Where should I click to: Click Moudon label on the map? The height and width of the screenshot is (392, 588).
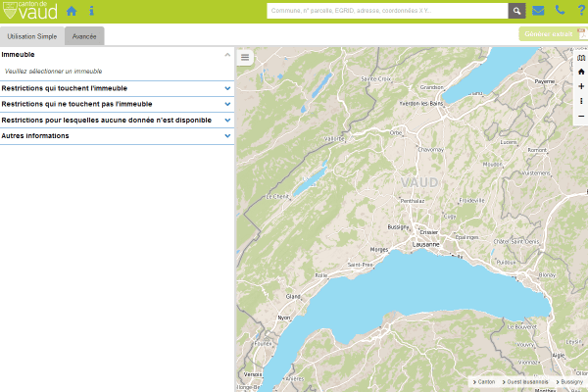[492, 165]
